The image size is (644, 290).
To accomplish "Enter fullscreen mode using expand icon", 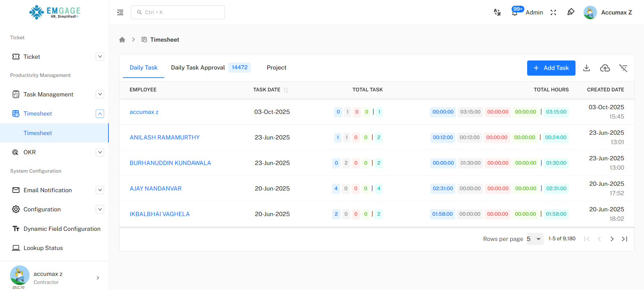I will 553,12.
